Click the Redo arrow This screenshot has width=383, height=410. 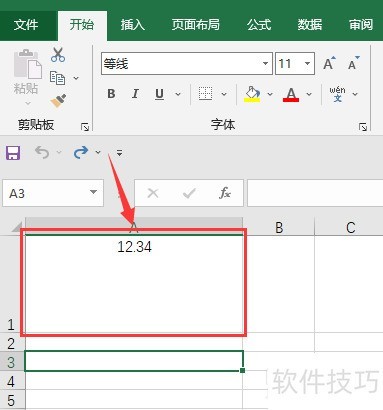click(x=81, y=152)
